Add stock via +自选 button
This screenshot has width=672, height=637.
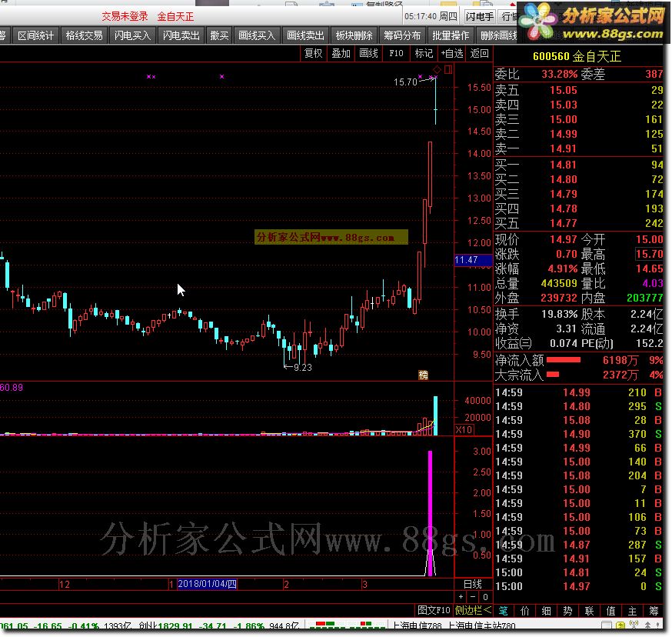click(x=452, y=53)
